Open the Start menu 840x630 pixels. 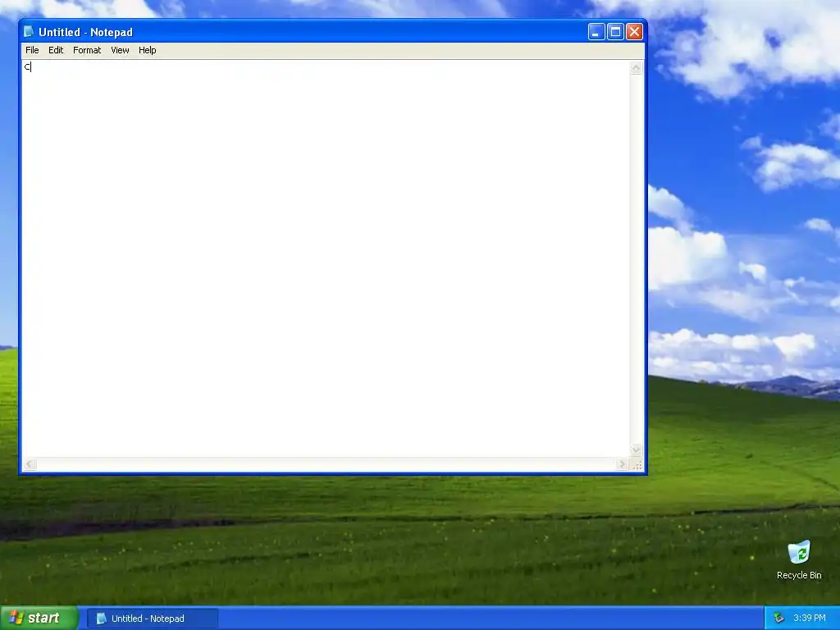coord(39,619)
